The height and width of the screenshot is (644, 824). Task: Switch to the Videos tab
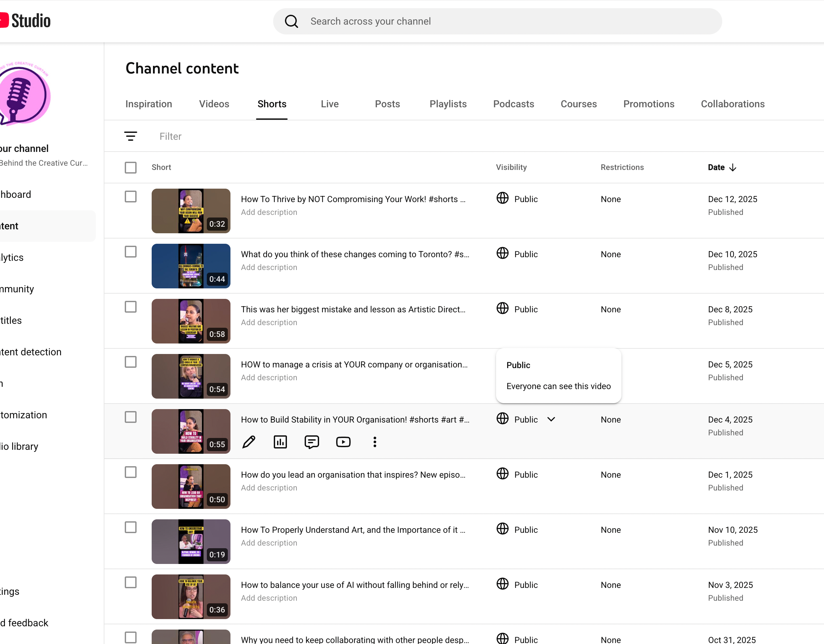pos(214,104)
